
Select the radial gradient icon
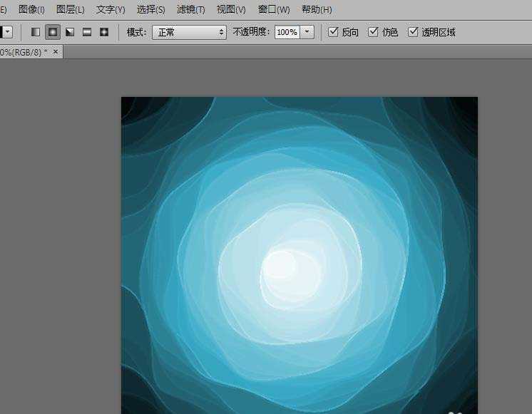[x=53, y=32]
